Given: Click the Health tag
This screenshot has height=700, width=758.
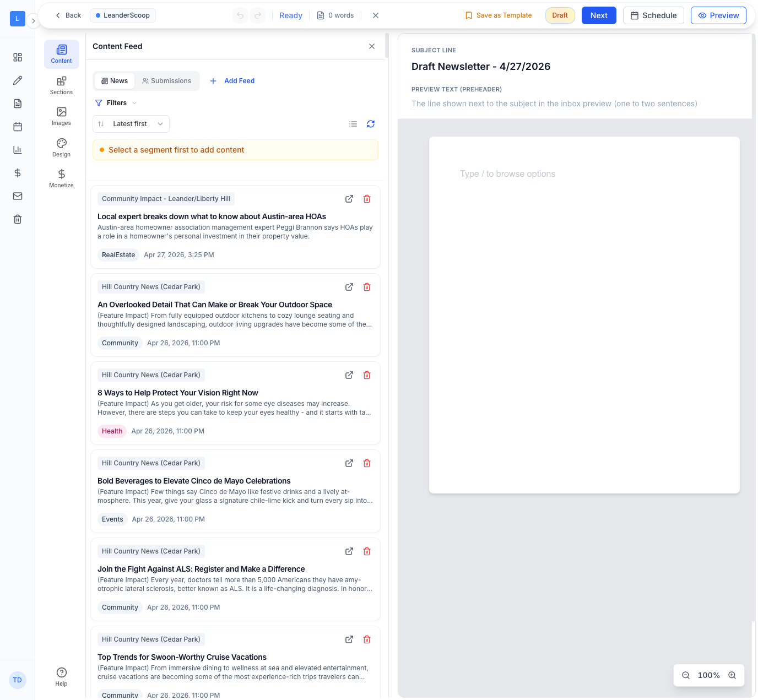Looking at the screenshot, I should 112,431.
